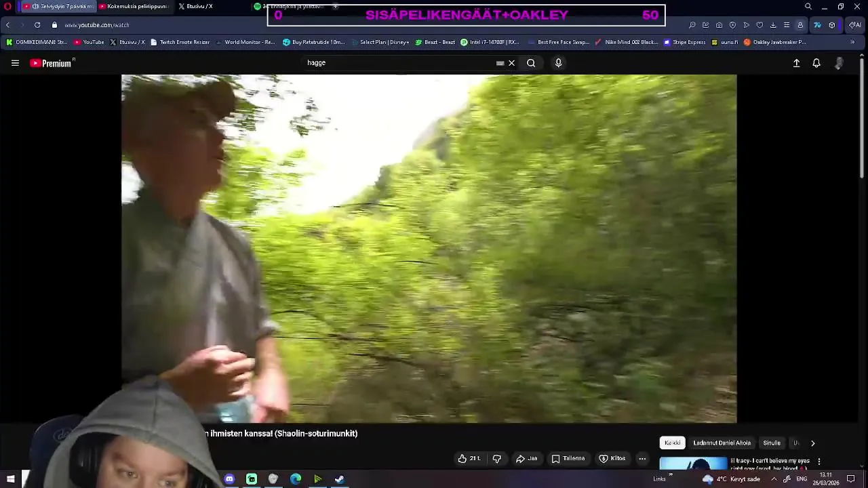The image size is (868, 488).
Task: Dislike the video
Action: [x=497, y=459]
